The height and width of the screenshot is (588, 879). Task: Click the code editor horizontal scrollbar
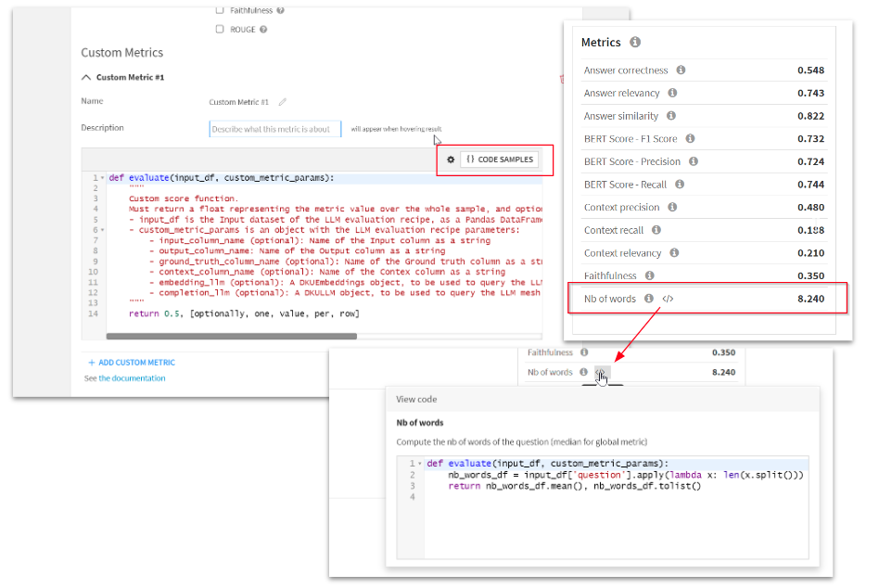pyautogui.click(x=278, y=336)
